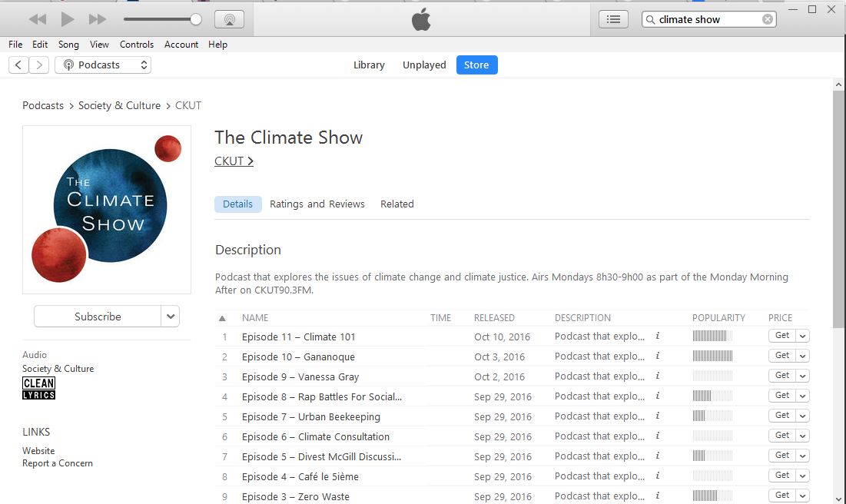The width and height of the screenshot is (846, 504).
Task: Click the Subscribe button
Action: pos(98,317)
